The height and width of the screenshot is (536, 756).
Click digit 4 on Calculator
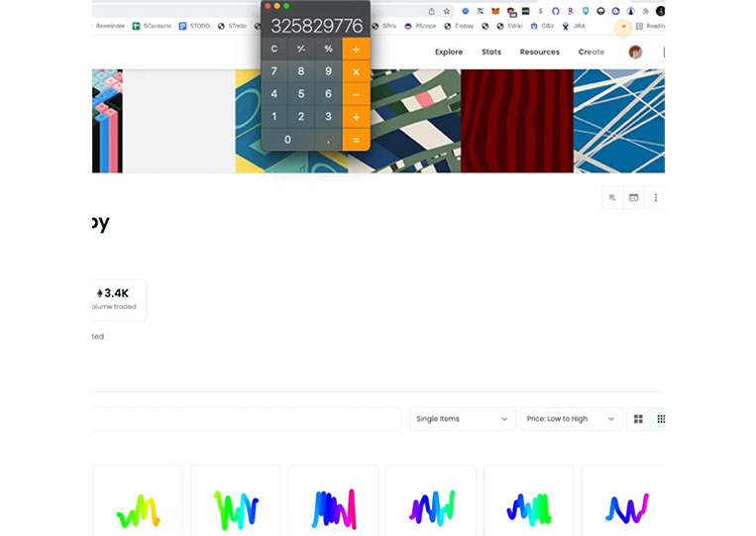273,94
